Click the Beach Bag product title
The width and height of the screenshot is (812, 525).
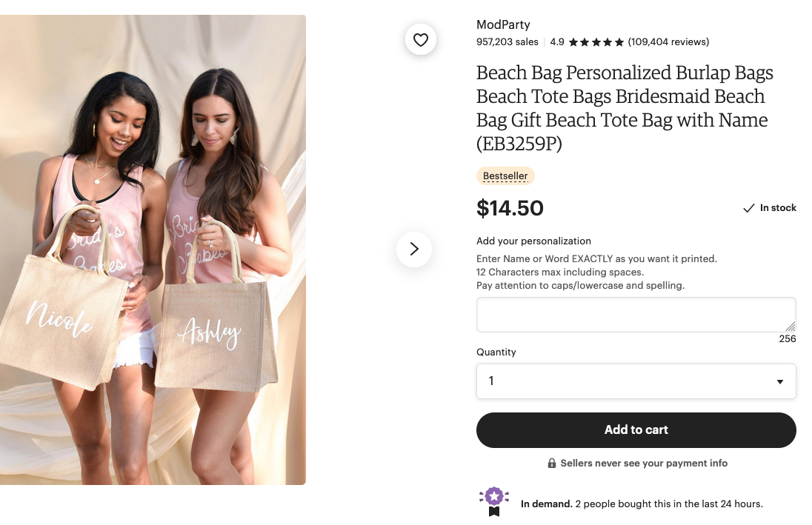(x=624, y=108)
